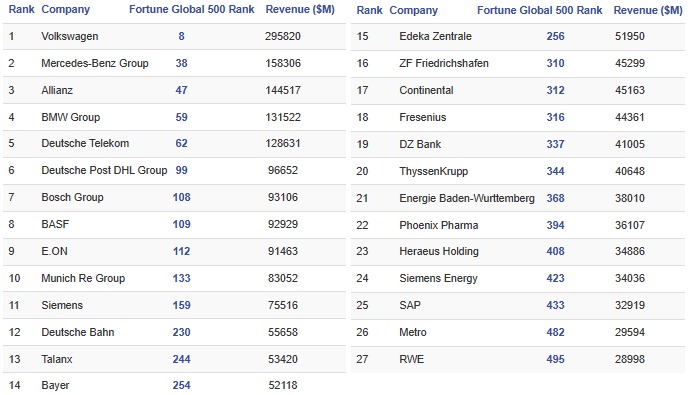The height and width of the screenshot is (395, 692).
Task: Click BMW Group in the table
Action: point(71,117)
